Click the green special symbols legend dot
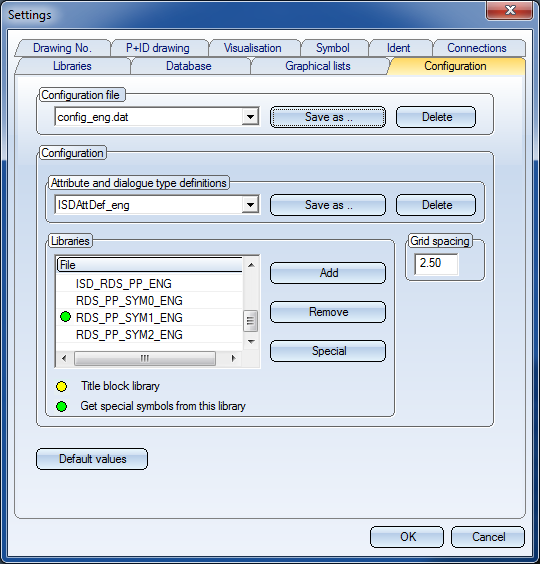 pos(62,407)
